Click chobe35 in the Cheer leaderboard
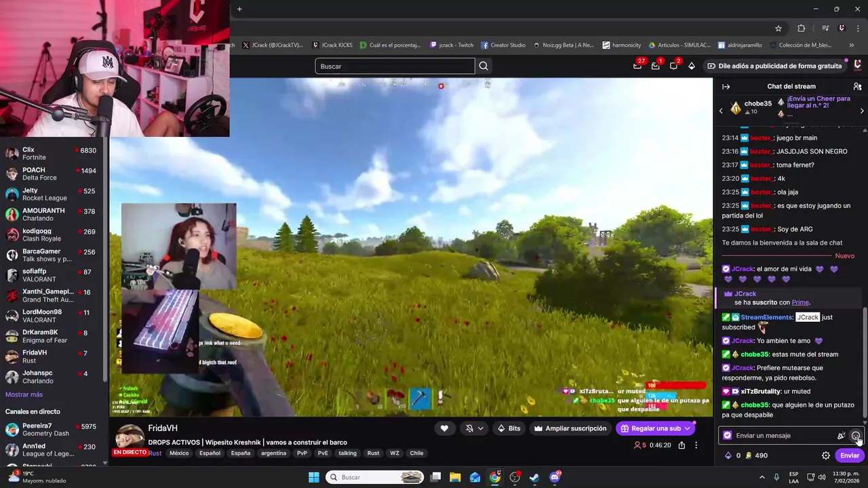The image size is (868, 488). click(x=757, y=104)
